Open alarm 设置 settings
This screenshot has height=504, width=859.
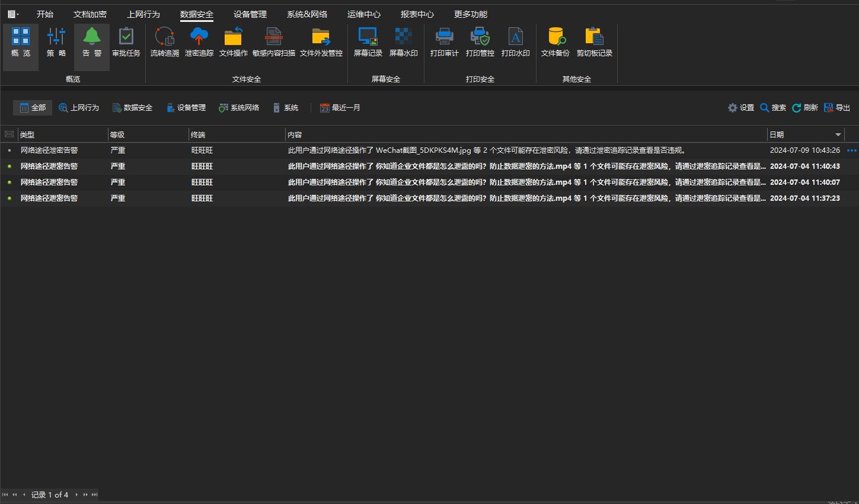tap(741, 108)
